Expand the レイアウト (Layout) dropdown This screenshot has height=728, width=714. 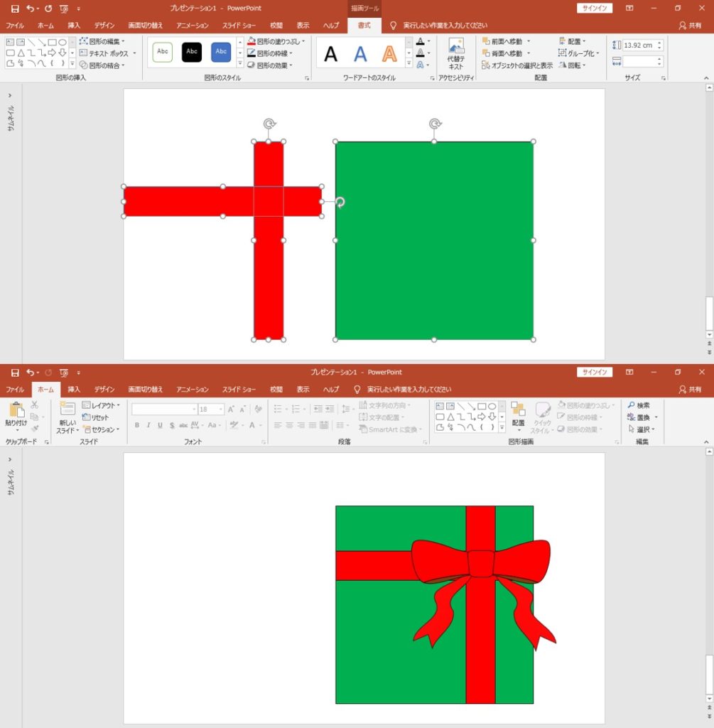point(101,405)
